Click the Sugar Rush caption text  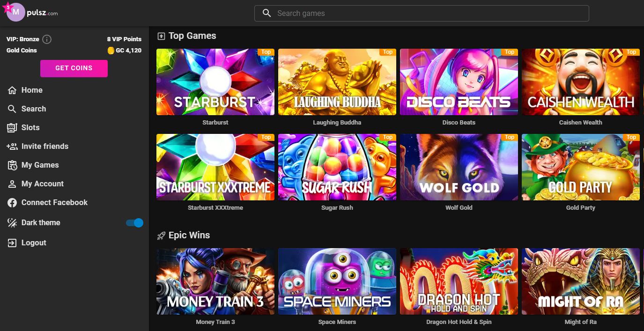(x=337, y=208)
